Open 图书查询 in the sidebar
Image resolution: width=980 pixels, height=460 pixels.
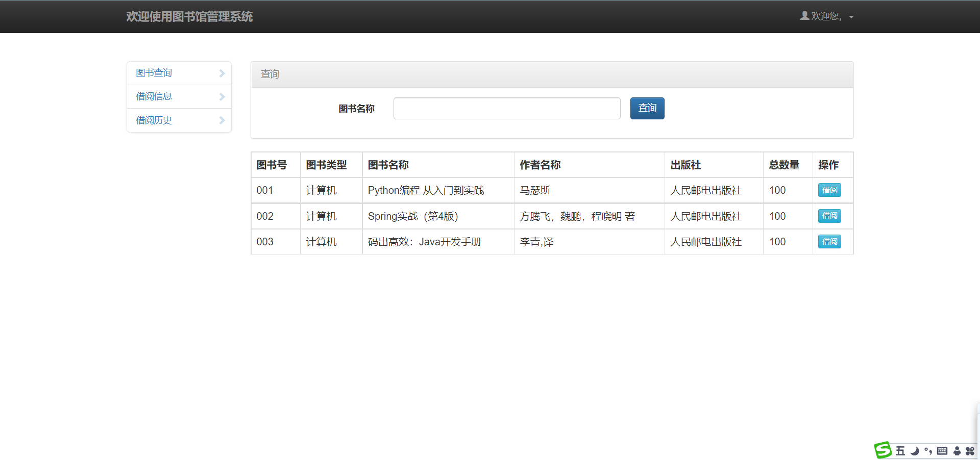pos(179,73)
